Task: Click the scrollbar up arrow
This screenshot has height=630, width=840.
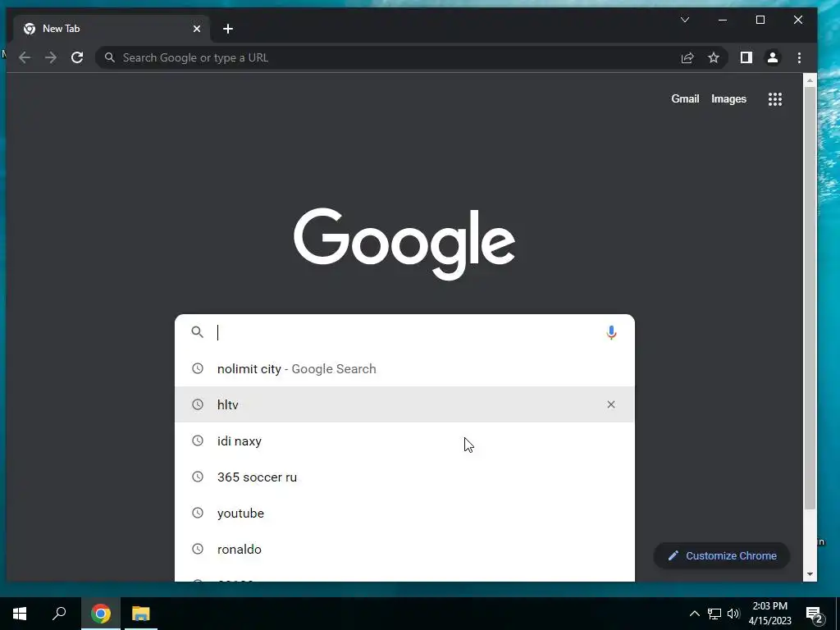Action: pyautogui.click(x=810, y=80)
